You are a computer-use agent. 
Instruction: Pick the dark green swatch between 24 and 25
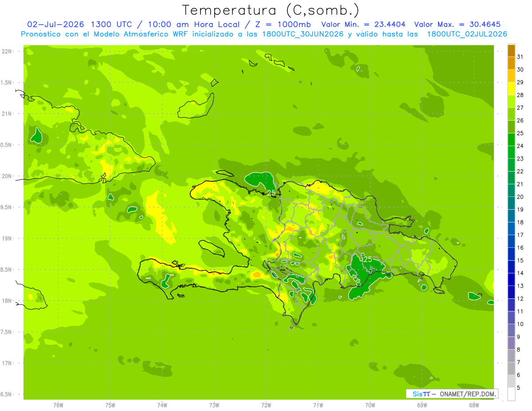click(x=511, y=139)
